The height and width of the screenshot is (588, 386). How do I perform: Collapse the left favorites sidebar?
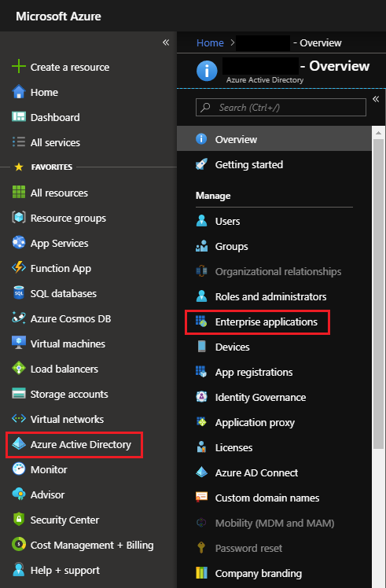coord(166,42)
